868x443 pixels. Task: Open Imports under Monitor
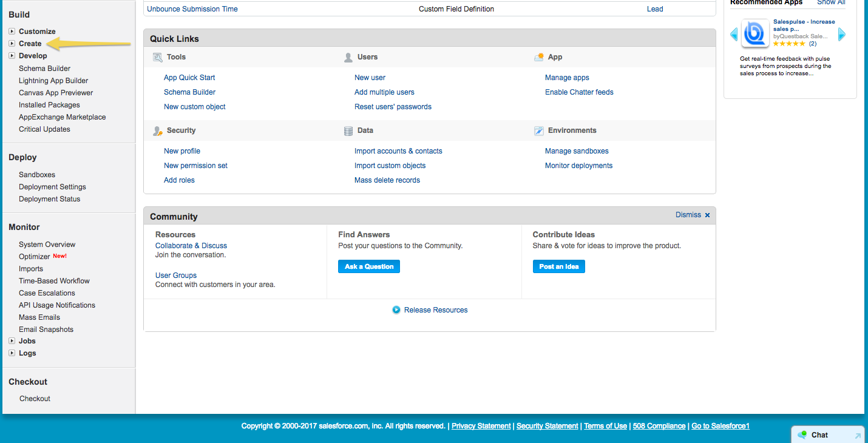[x=31, y=269]
